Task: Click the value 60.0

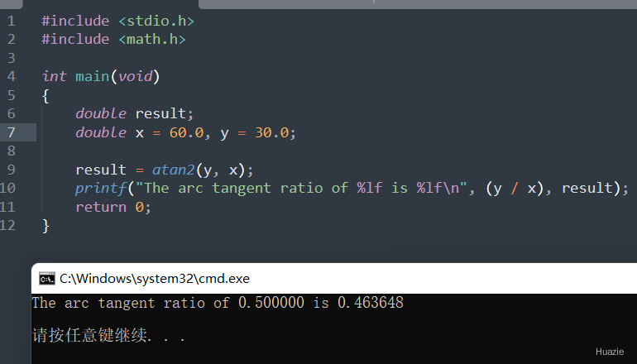Action: 186,132
